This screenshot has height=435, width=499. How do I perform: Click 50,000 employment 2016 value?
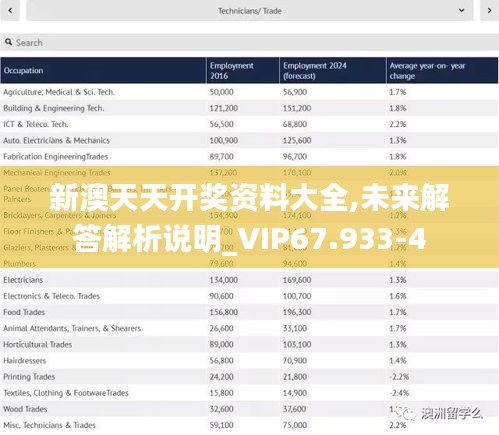[221, 92]
